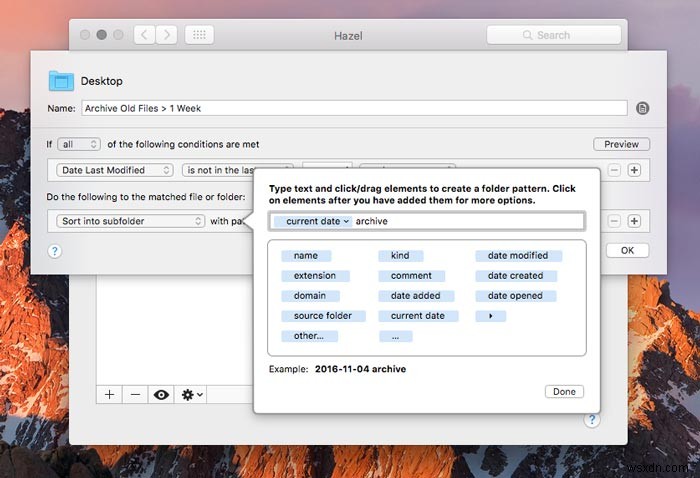700x478 pixels.
Task: Click the OK button
Action: pos(627,250)
